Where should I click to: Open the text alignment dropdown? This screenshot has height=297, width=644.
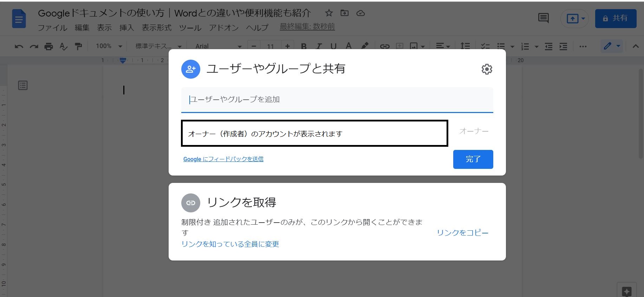[443, 46]
